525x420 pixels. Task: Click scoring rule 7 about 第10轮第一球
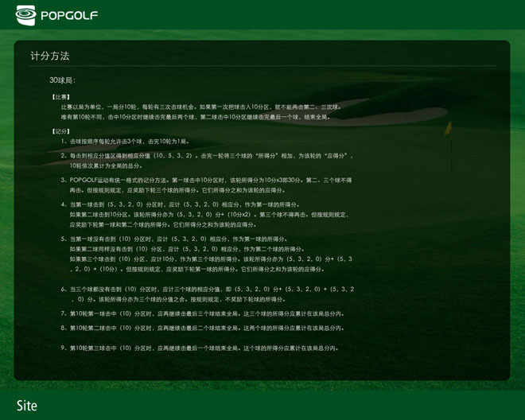203,314
